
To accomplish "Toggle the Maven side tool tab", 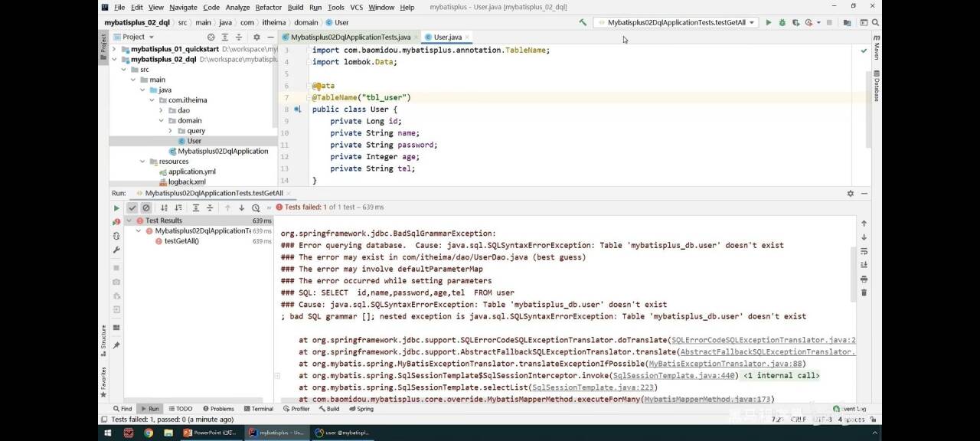I will click(x=877, y=48).
